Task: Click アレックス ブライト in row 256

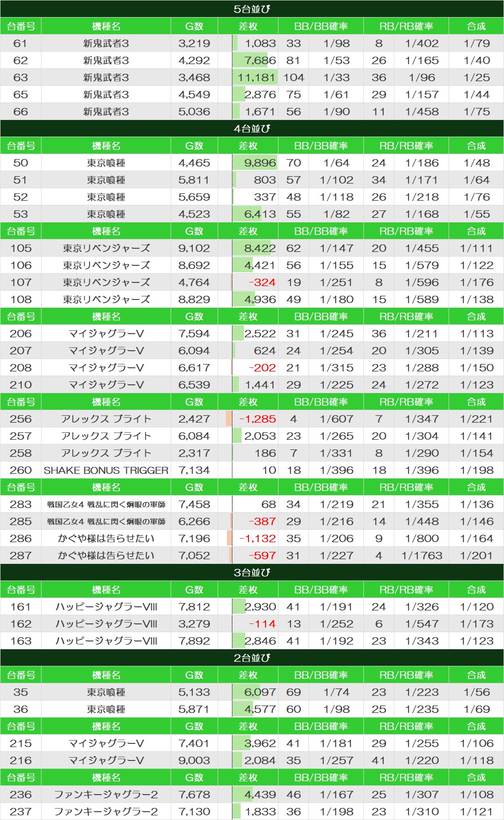Action: 106,419
